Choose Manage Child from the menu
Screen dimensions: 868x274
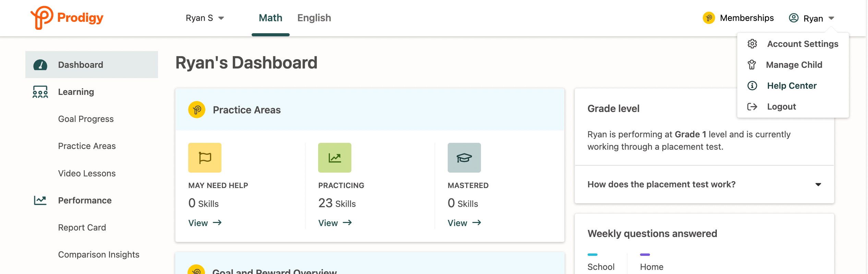[794, 65]
